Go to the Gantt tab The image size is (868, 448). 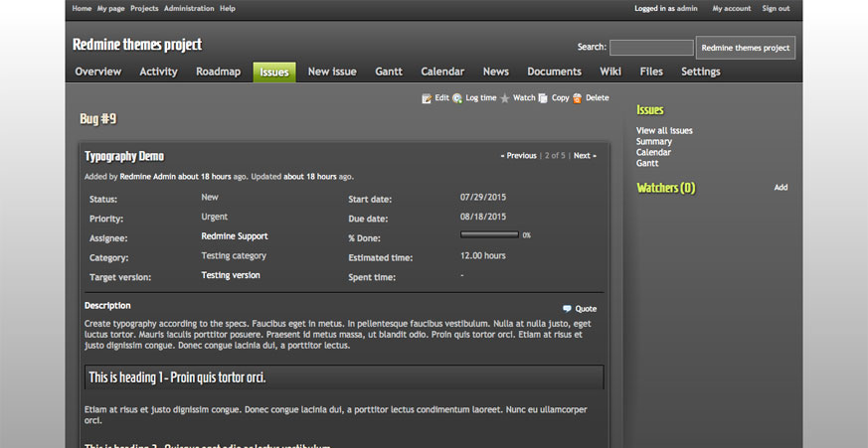pyautogui.click(x=389, y=72)
